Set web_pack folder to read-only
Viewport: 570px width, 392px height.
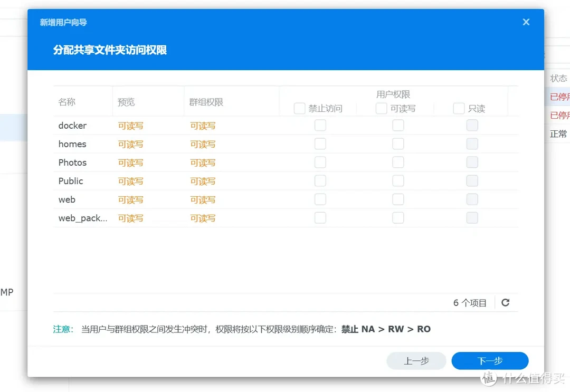tap(472, 217)
